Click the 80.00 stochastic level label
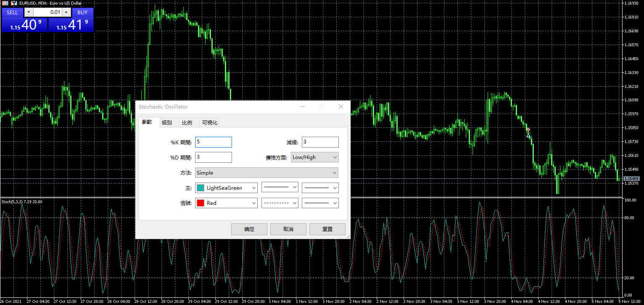Viewport: 644px width, 305px height. pos(629,218)
